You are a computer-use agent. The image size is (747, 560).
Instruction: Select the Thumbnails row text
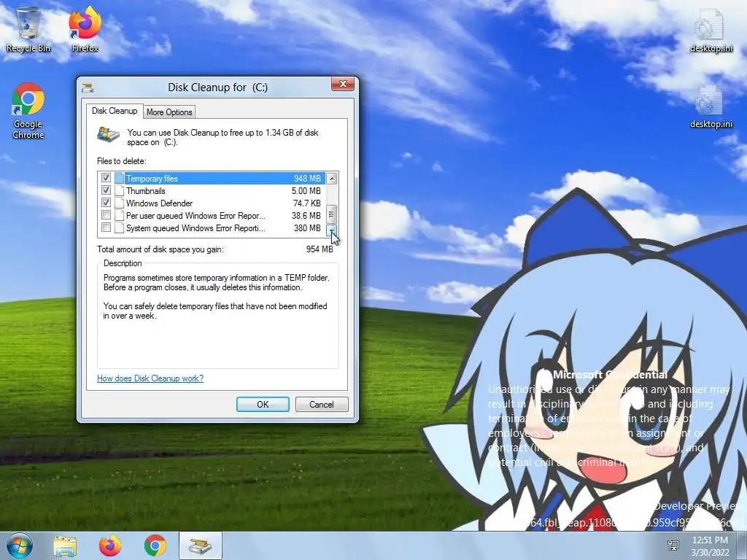pyautogui.click(x=146, y=191)
